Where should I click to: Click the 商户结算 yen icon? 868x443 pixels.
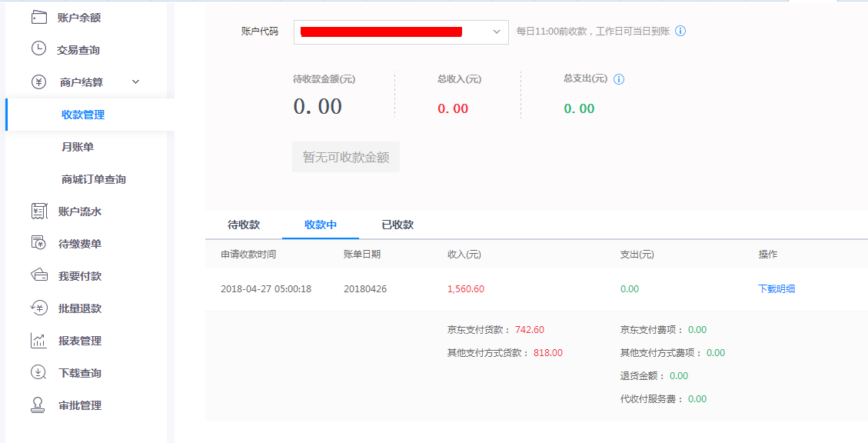[38, 82]
